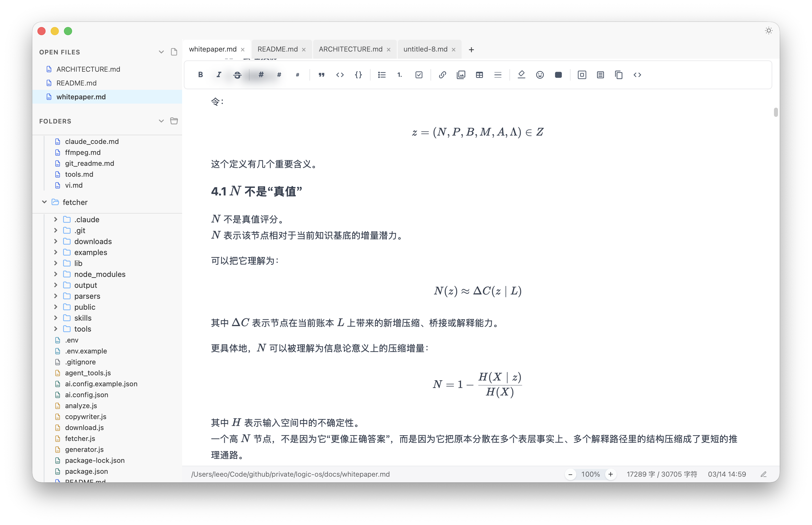Insert an image from the toolbar
This screenshot has height=525, width=812.
(461, 75)
